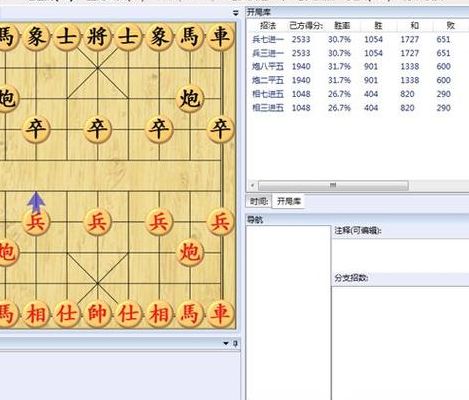The width and height of the screenshot is (469, 400).
Task: Click into the 注释(可编辑) comment field
Action: tap(400, 255)
